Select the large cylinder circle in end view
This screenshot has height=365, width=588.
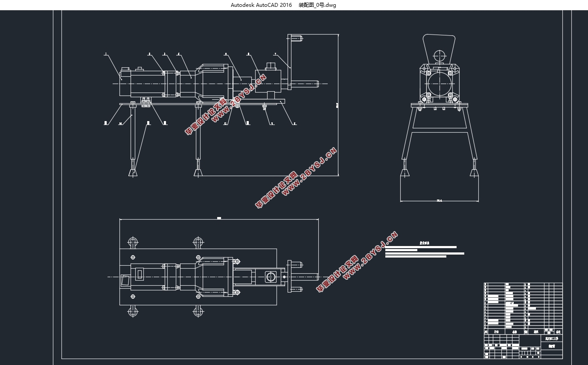(x=439, y=83)
